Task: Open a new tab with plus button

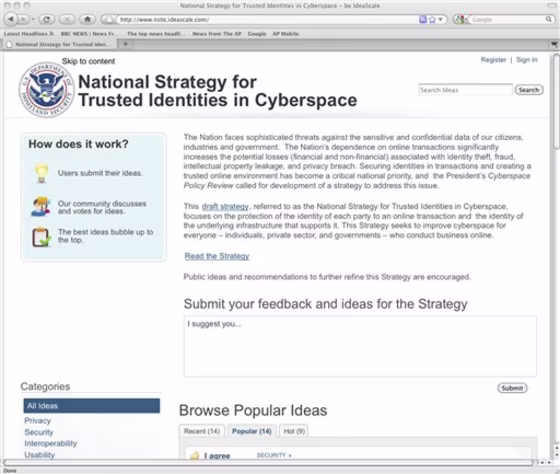Action: [x=125, y=44]
